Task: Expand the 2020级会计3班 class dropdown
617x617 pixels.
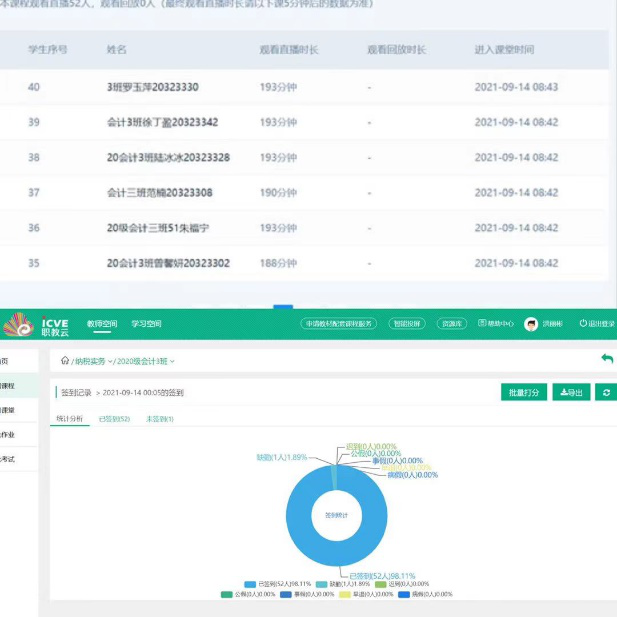Action: (x=146, y=361)
